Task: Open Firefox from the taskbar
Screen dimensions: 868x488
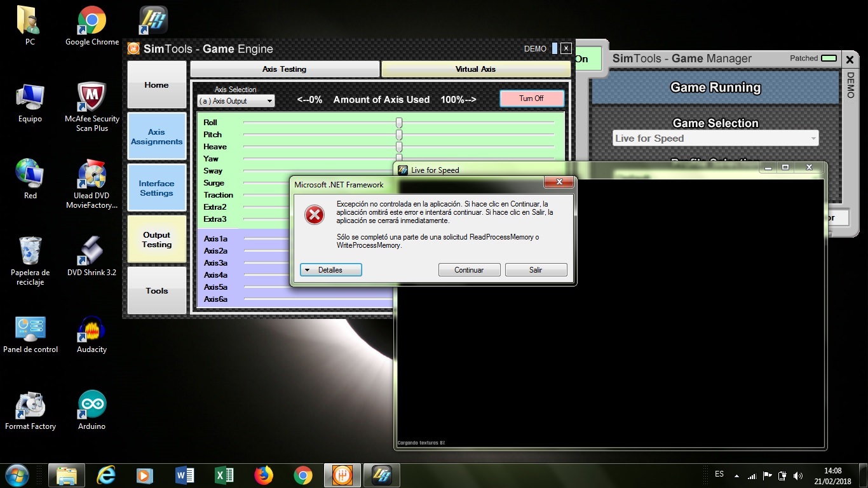Action: [264, 475]
